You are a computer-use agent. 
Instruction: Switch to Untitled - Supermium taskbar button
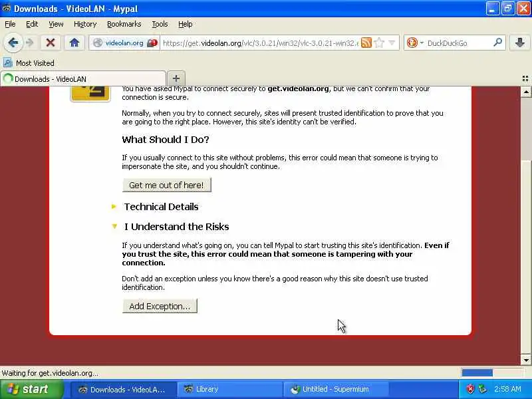(336, 390)
